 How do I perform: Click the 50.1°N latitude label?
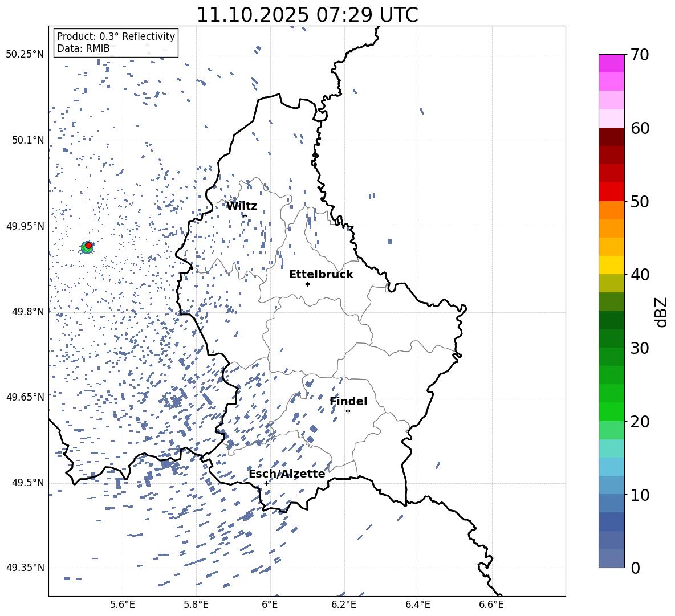coord(28,140)
